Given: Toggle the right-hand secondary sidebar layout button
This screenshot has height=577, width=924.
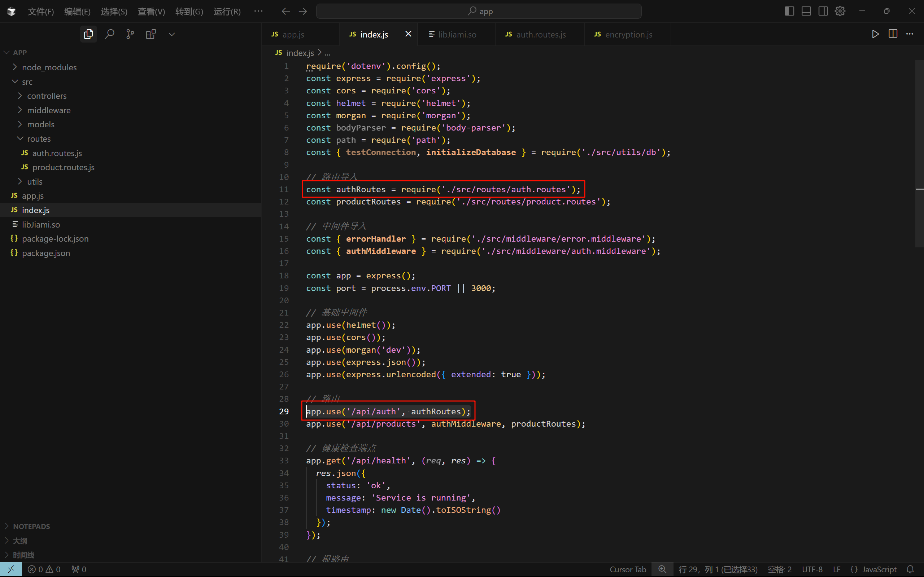Looking at the screenshot, I should (x=823, y=11).
